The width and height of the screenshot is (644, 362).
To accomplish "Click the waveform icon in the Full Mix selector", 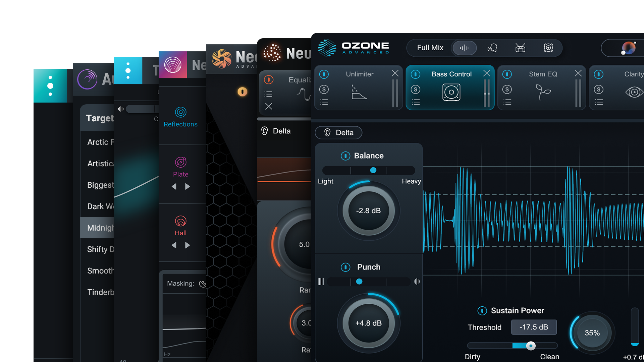I will tap(465, 48).
